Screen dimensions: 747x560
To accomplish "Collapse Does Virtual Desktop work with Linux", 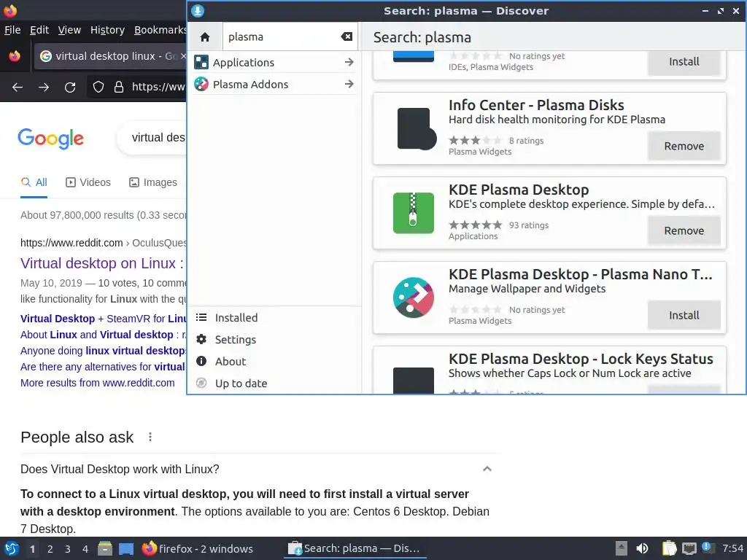I will click(487, 469).
